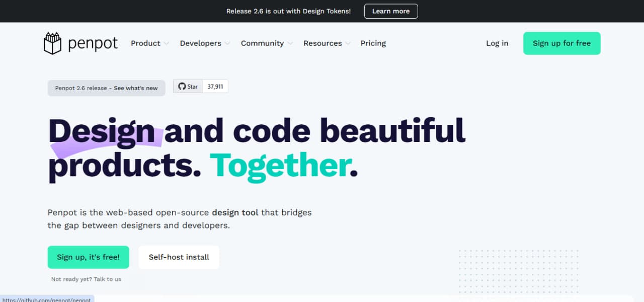Expand the Product dropdown chevron
The width and height of the screenshot is (644, 302).
[x=167, y=44]
